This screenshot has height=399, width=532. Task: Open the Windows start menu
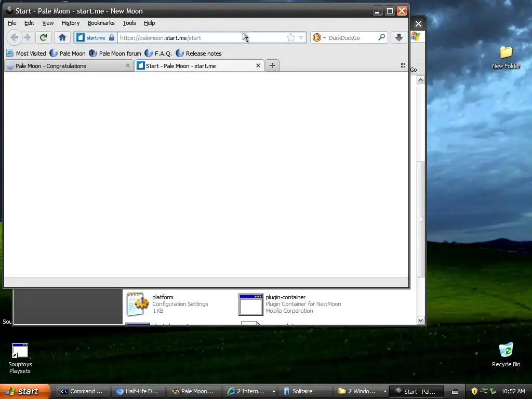(25, 391)
